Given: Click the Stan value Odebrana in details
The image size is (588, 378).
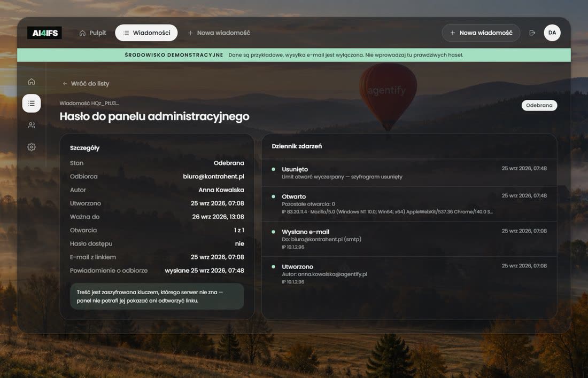Looking at the screenshot, I should click(x=229, y=163).
